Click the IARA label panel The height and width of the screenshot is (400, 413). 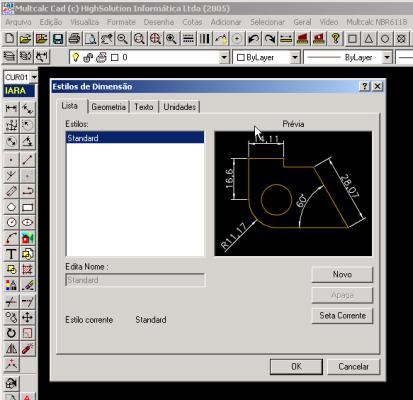point(19,91)
